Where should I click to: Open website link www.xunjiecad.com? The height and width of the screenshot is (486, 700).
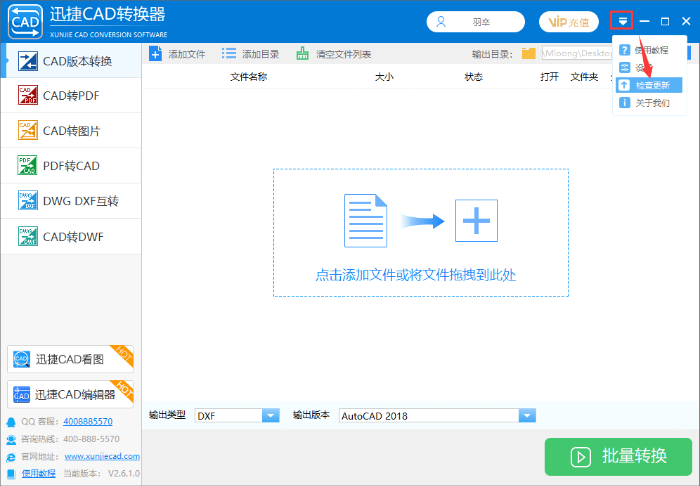pyautogui.click(x=102, y=456)
